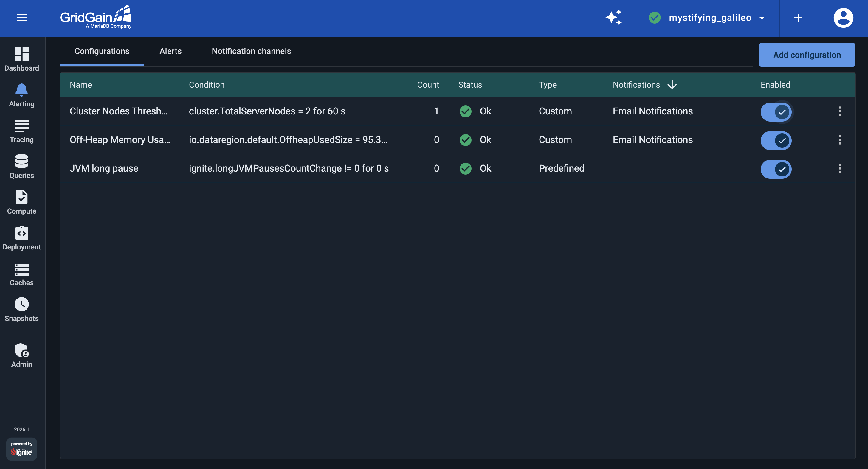
Task: Click the GridGain logo
Action: tap(96, 17)
